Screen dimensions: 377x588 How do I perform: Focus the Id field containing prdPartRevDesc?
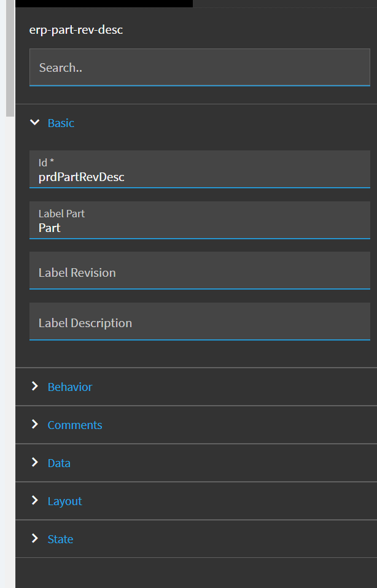pyautogui.click(x=200, y=169)
